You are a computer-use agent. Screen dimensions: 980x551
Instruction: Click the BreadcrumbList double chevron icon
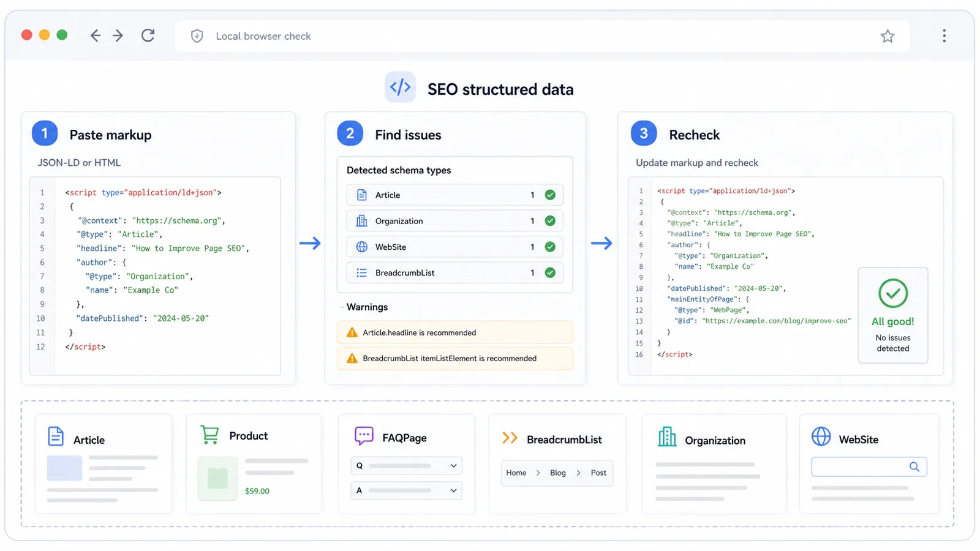pos(510,438)
